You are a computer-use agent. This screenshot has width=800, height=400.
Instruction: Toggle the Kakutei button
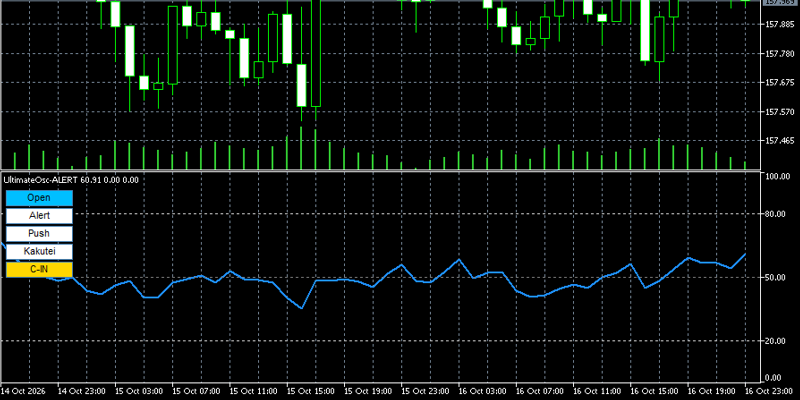[39, 252]
